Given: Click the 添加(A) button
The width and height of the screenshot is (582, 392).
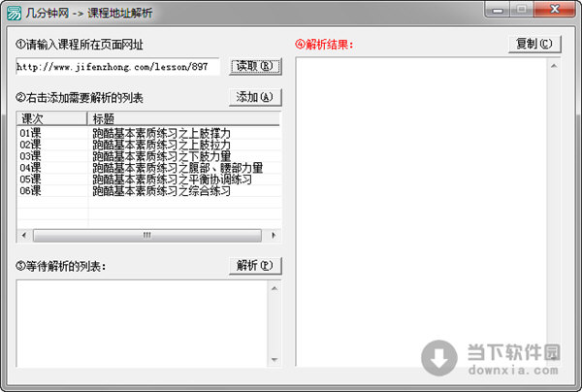Looking at the screenshot, I should coord(255,97).
